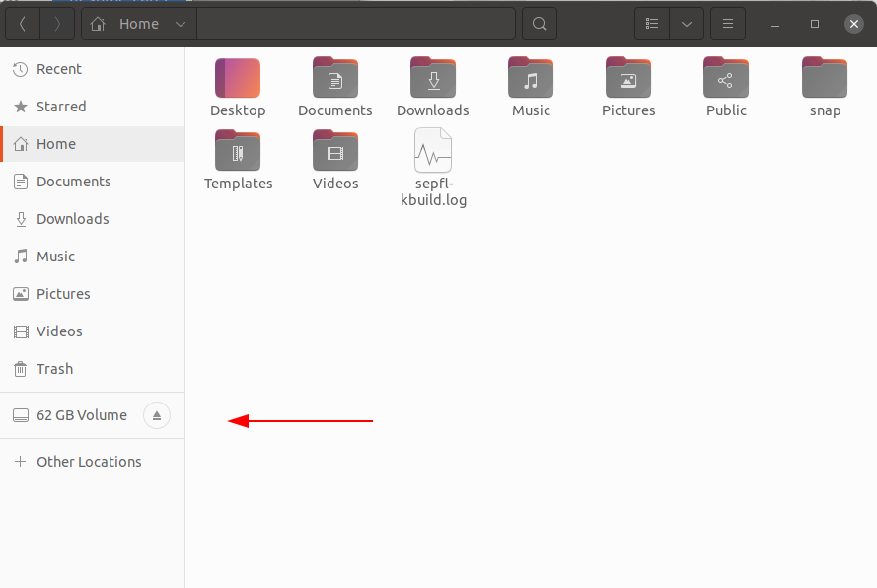Click Other Locations in sidebar
This screenshot has height=588, width=877.
point(88,462)
